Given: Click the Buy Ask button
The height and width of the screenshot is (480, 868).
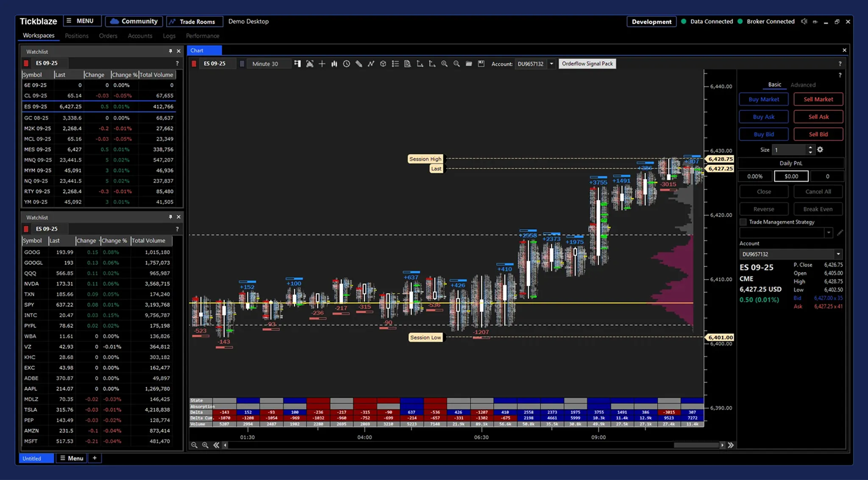Looking at the screenshot, I should pyautogui.click(x=764, y=117).
